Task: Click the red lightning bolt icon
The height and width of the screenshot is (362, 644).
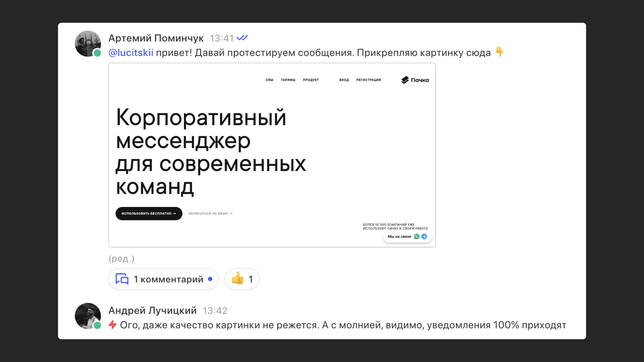Action: click(113, 325)
